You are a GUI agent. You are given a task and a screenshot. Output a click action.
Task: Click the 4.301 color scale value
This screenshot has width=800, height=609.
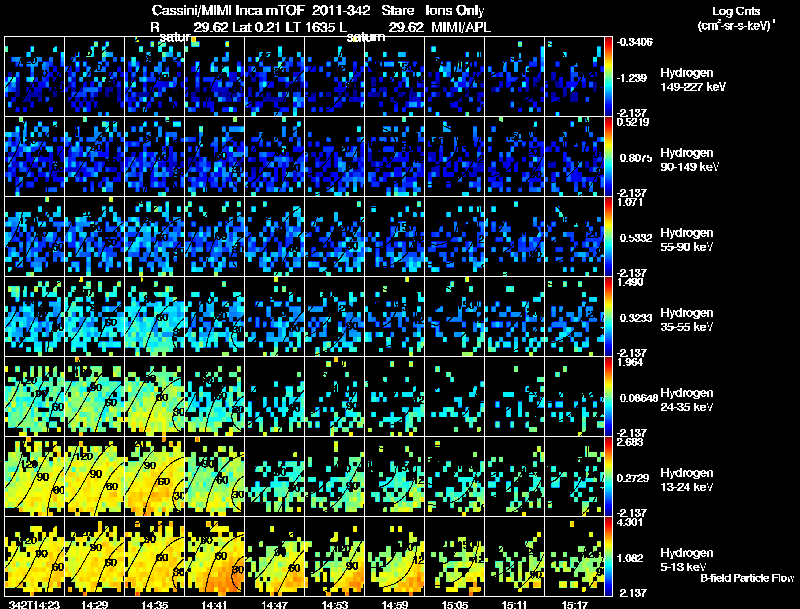(630, 522)
